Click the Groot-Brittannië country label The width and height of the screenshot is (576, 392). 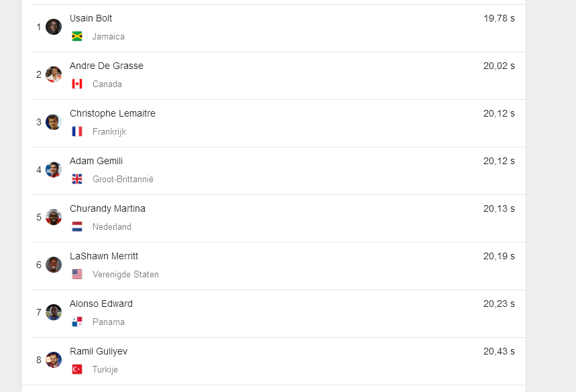tap(123, 179)
